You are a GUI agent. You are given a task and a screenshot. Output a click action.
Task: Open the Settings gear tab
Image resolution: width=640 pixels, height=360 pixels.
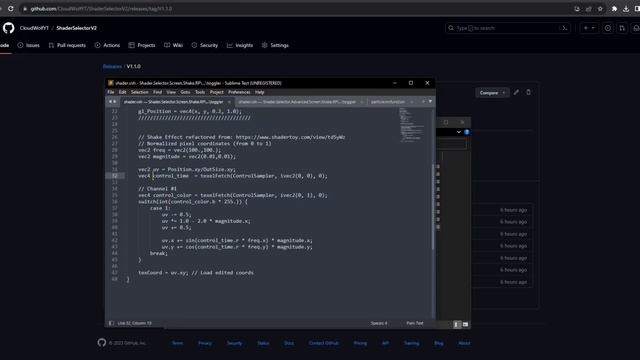[x=275, y=45]
